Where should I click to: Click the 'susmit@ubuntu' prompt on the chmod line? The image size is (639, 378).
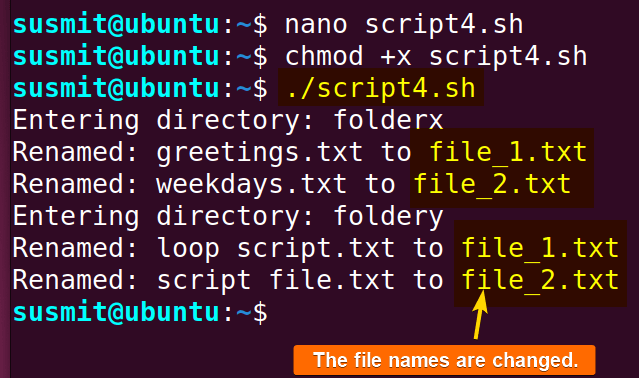pyautogui.click(x=116, y=57)
